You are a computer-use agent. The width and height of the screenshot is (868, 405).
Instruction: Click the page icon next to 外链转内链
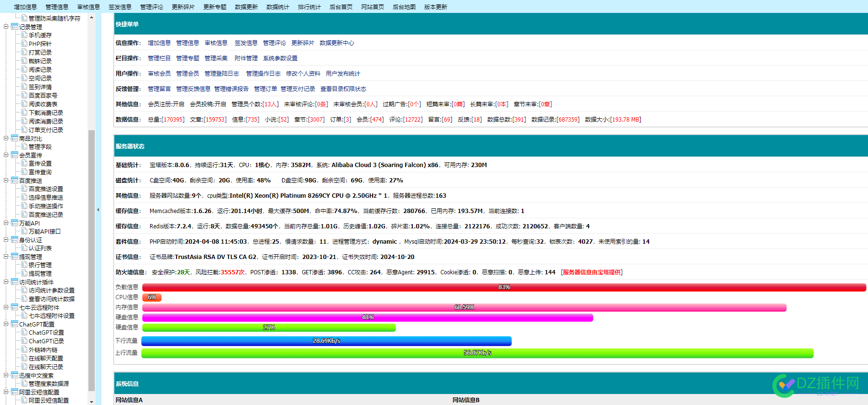(x=24, y=349)
